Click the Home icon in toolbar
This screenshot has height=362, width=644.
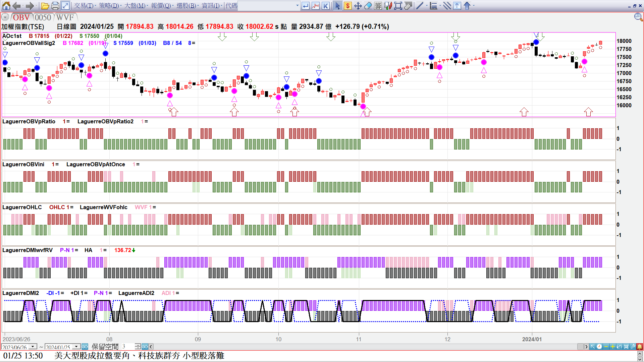pos(6,6)
